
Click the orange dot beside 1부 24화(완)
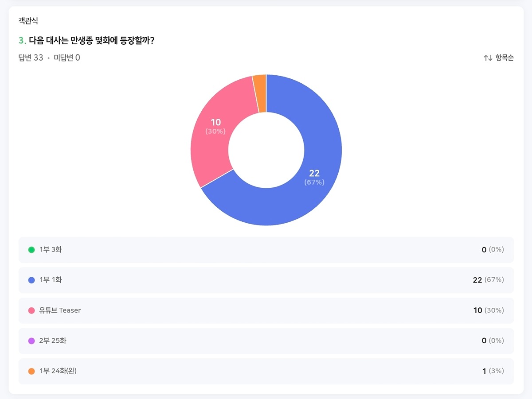click(x=31, y=371)
